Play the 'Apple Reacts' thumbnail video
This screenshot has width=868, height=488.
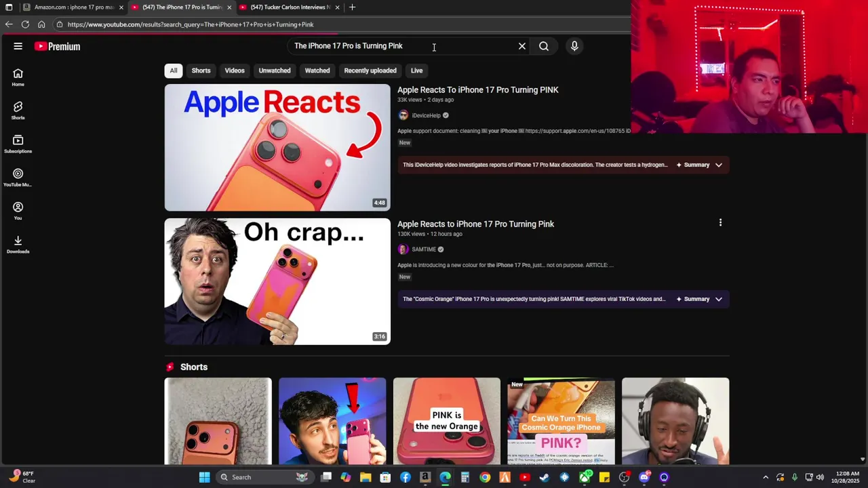click(277, 147)
